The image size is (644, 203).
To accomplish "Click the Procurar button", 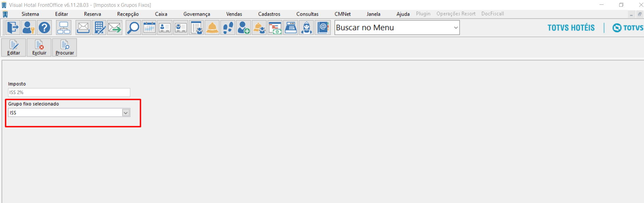I will pyautogui.click(x=65, y=47).
